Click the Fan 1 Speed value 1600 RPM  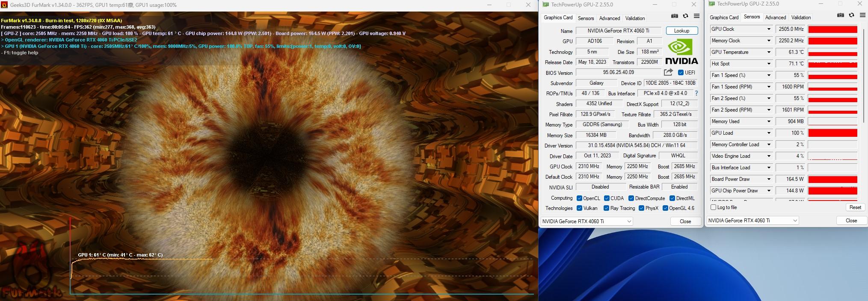pyautogui.click(x=791, y=87)
